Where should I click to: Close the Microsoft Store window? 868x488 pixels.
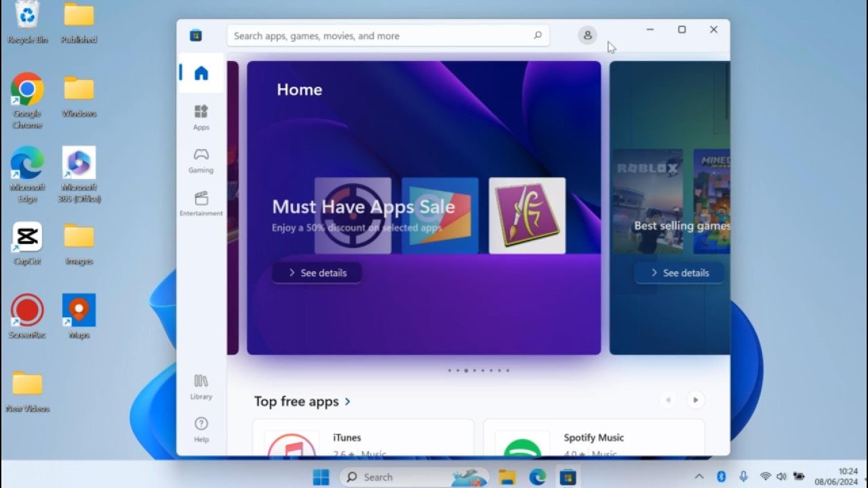coord(713,30)
